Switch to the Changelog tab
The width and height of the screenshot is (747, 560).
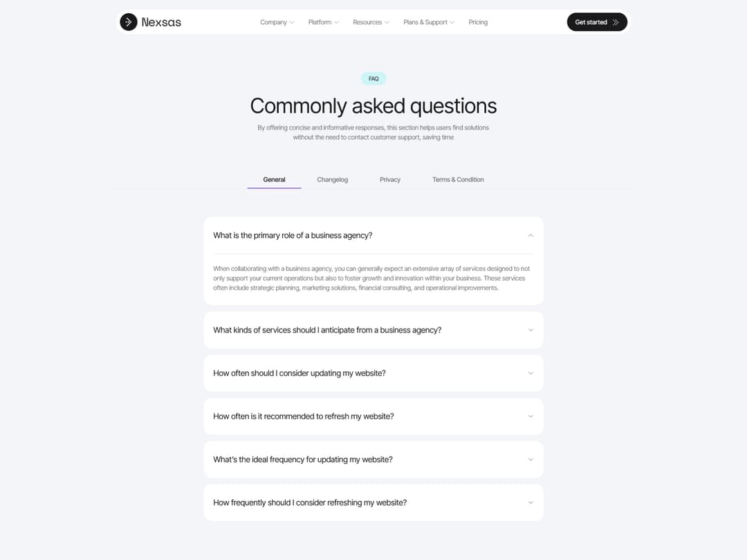[x=333, y=179]
